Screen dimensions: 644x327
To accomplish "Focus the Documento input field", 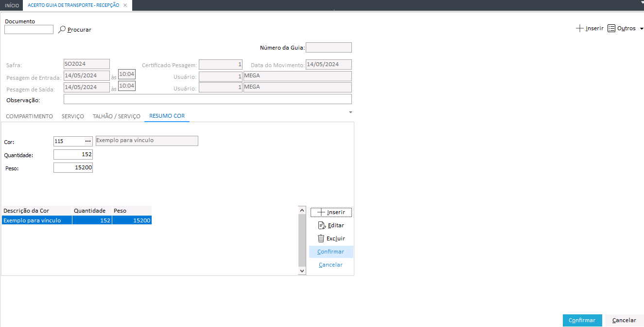I will coord(29,29).
